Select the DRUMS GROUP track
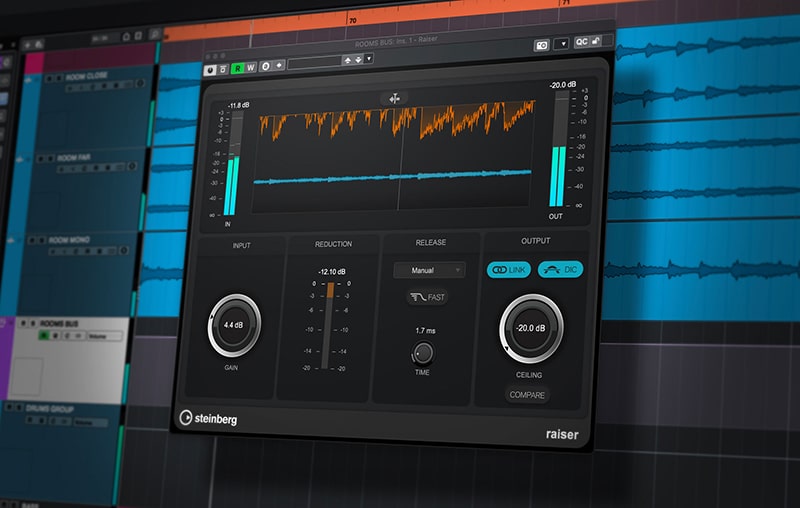This screenshot has width=800, height=508. (49, 409)
